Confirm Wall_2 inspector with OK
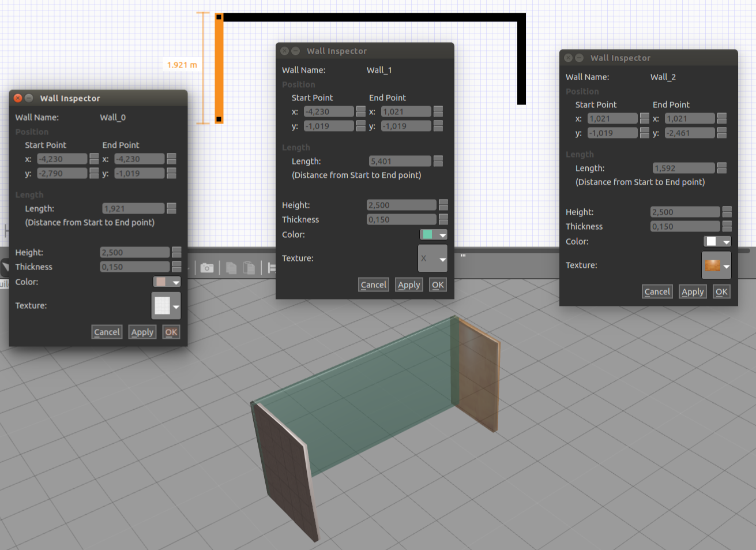756x550 pixels. (x=721, y=291)
